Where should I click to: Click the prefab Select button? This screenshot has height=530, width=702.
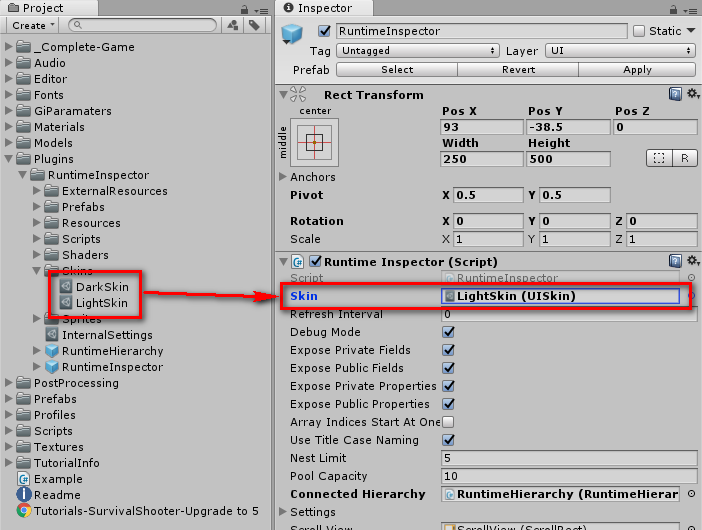[x=397, y=69]
